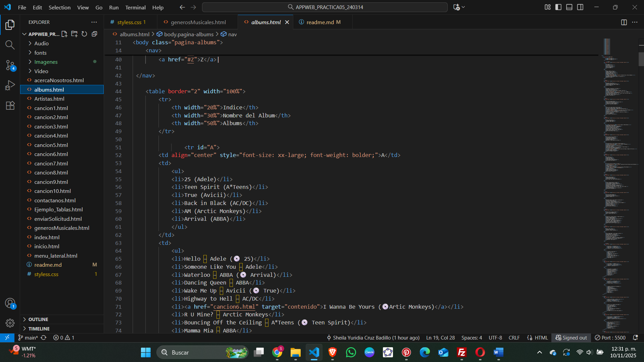Expand the TIMELINE section
644x362 pixels.
click(39, 329)
